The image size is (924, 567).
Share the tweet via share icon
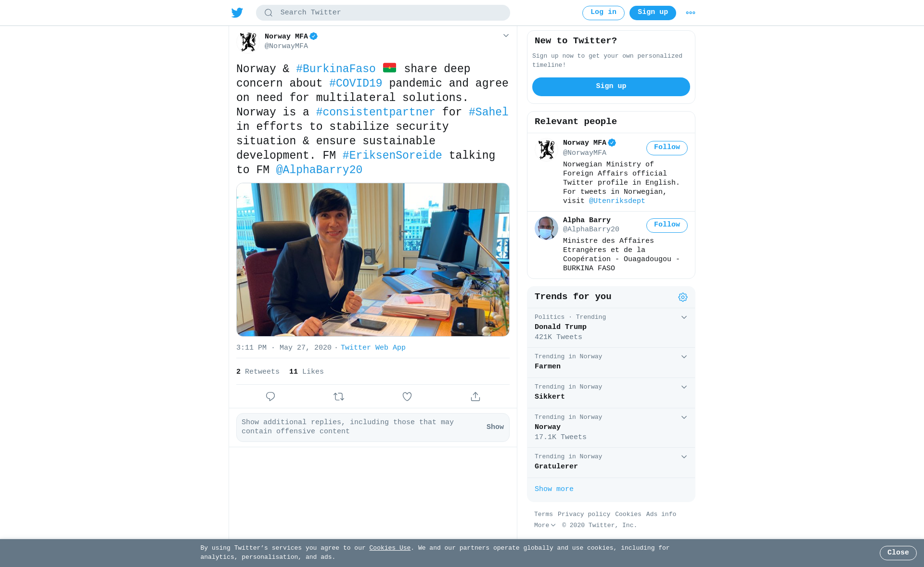coord(475,396)
